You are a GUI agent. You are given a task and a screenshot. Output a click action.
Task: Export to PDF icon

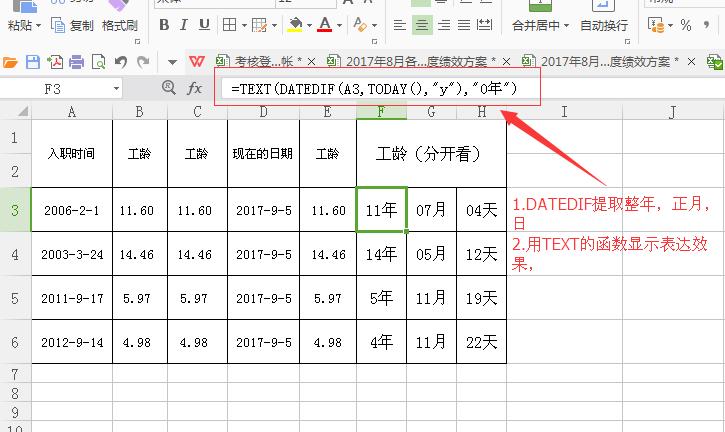(x=55, y=62)
